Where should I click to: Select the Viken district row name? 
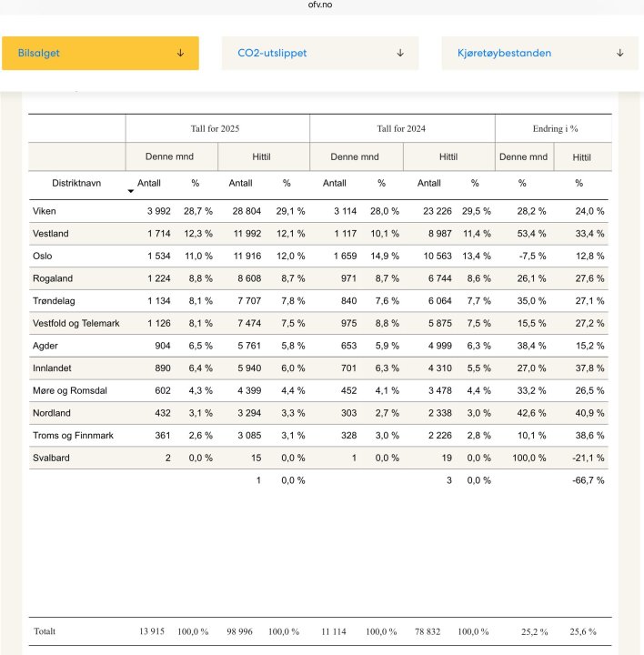44,211
